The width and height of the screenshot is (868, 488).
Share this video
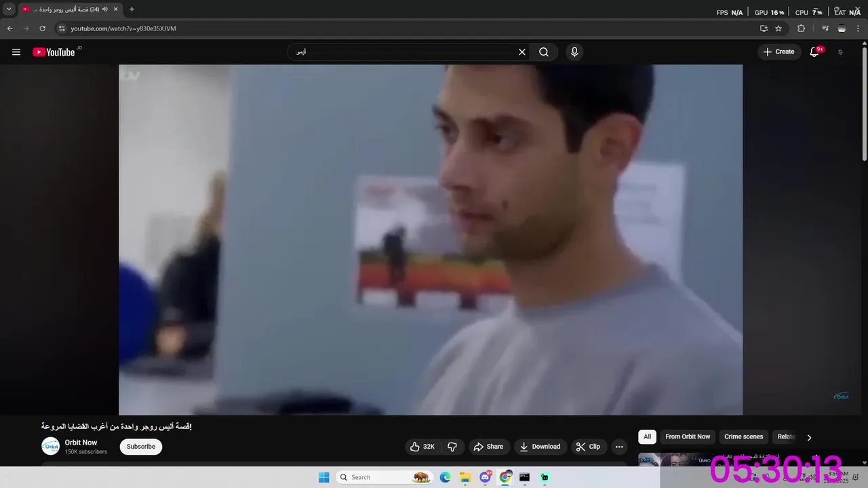pyautogui.click(x=489, y=447)
